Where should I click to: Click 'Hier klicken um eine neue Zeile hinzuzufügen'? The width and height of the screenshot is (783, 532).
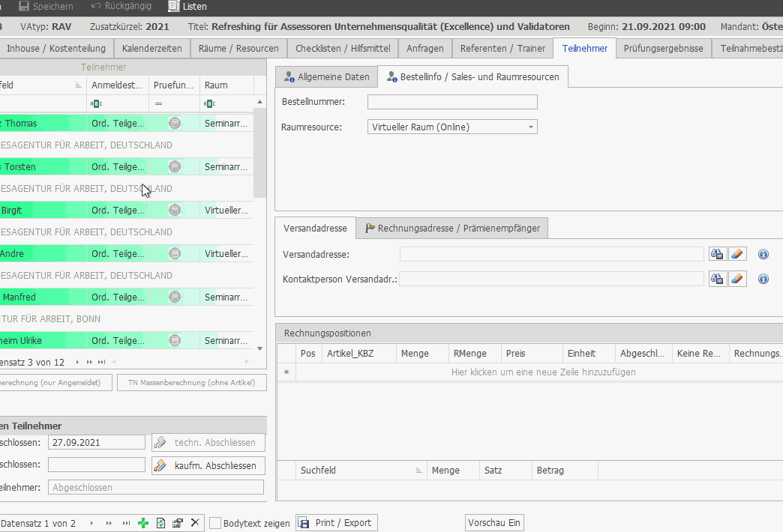click(x=543, y=372)
